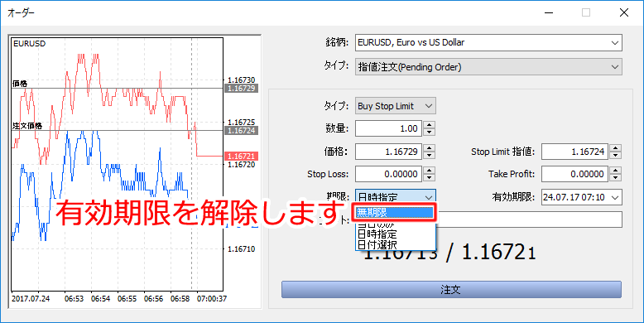Click the 価格 field showing 1.16729
The height and width of the screenshot is (323, 644).
pos(388,152)
